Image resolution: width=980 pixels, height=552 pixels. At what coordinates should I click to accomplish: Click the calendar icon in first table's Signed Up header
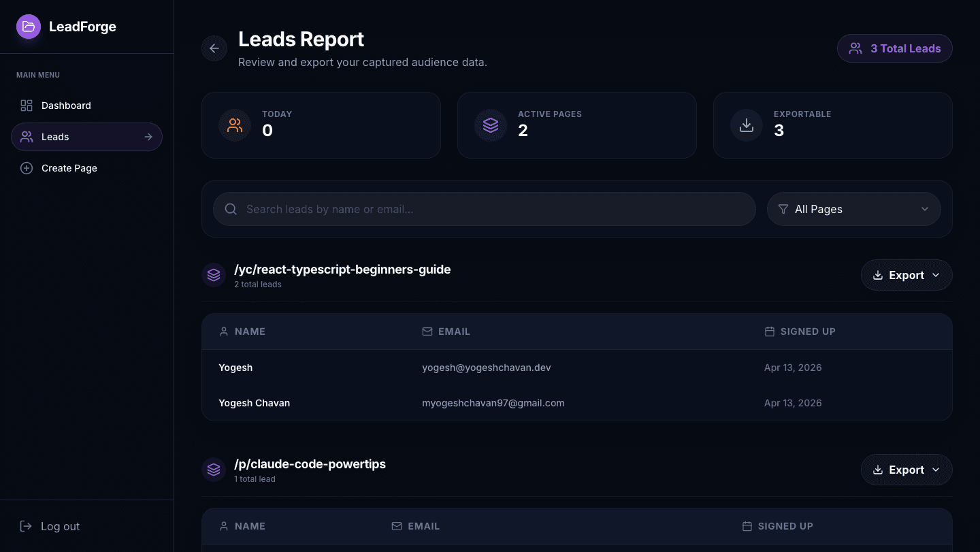pos(770,331)
